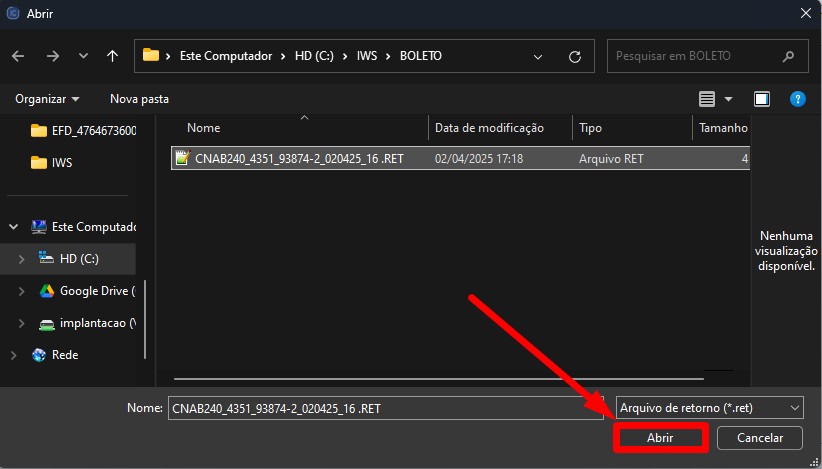Go up one folder level
The height and width of the screenshot is (469, 822).
pyautogui.click(x=112, y=56)
